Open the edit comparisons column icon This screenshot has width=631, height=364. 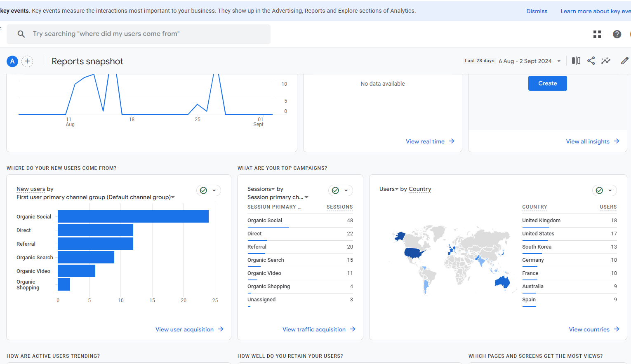click(x=576, y=61)
